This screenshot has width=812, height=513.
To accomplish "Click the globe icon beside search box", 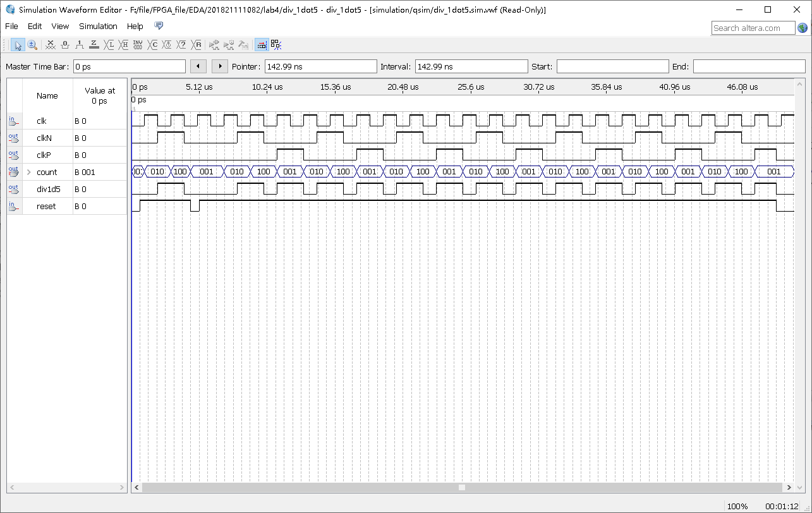I will pyautogui.click(x=803, y=28).
